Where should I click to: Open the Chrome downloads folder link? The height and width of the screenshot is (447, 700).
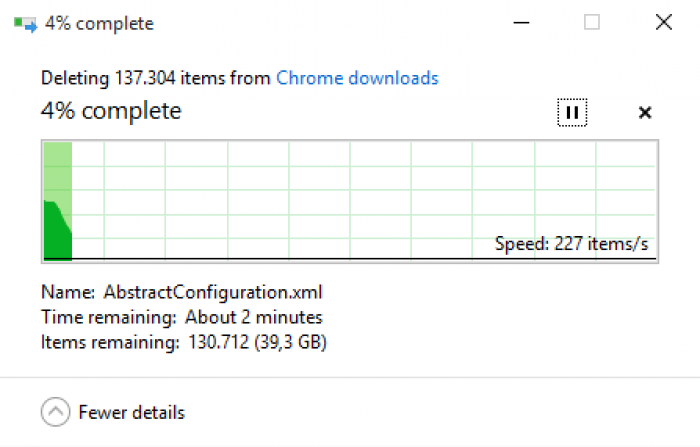pos(357,78)
